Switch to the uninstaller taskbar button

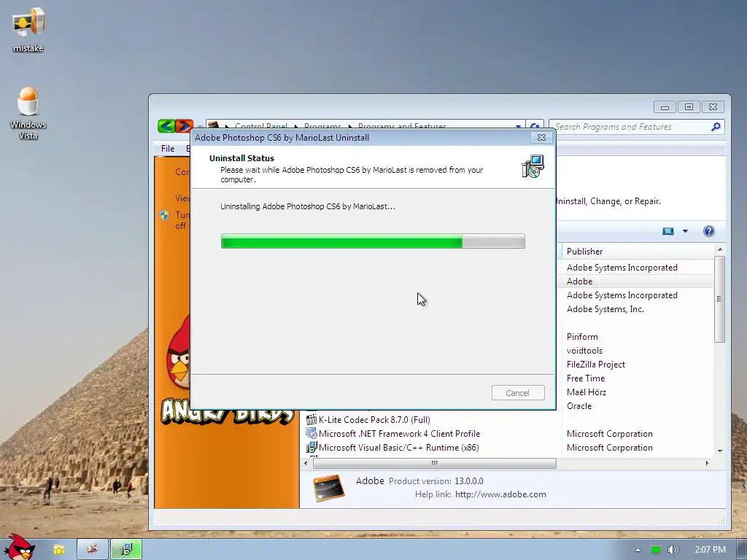pos(126,550)
